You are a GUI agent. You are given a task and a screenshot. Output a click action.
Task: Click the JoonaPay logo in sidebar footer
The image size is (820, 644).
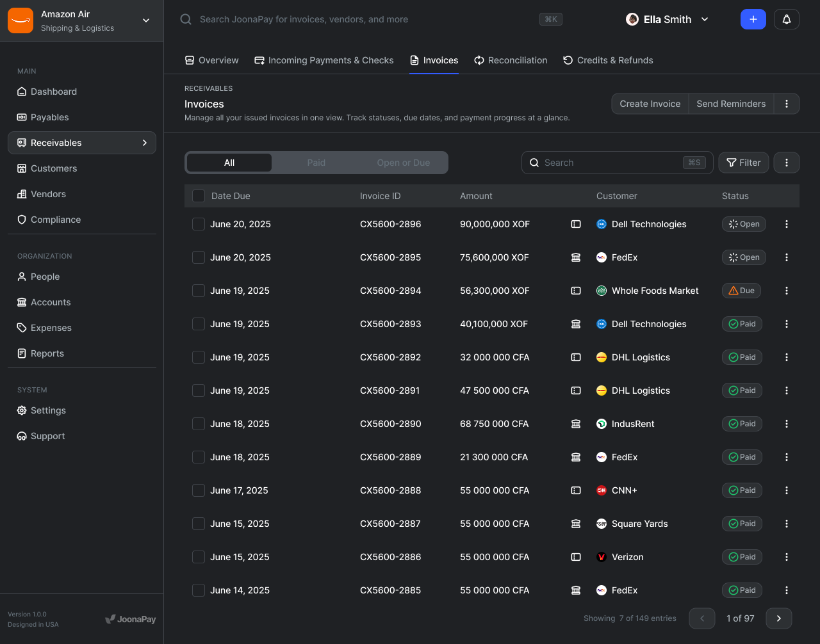(x=130, y=619)
